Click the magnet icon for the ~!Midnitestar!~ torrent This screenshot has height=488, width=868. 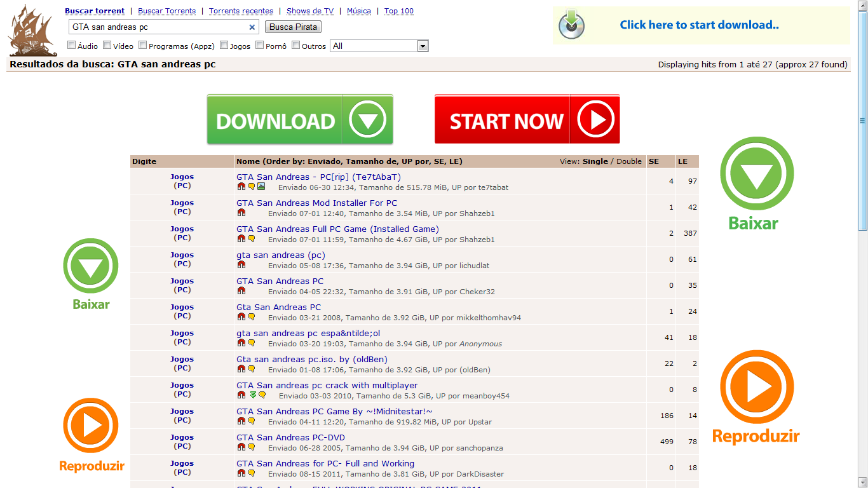[x=241, y=421]
